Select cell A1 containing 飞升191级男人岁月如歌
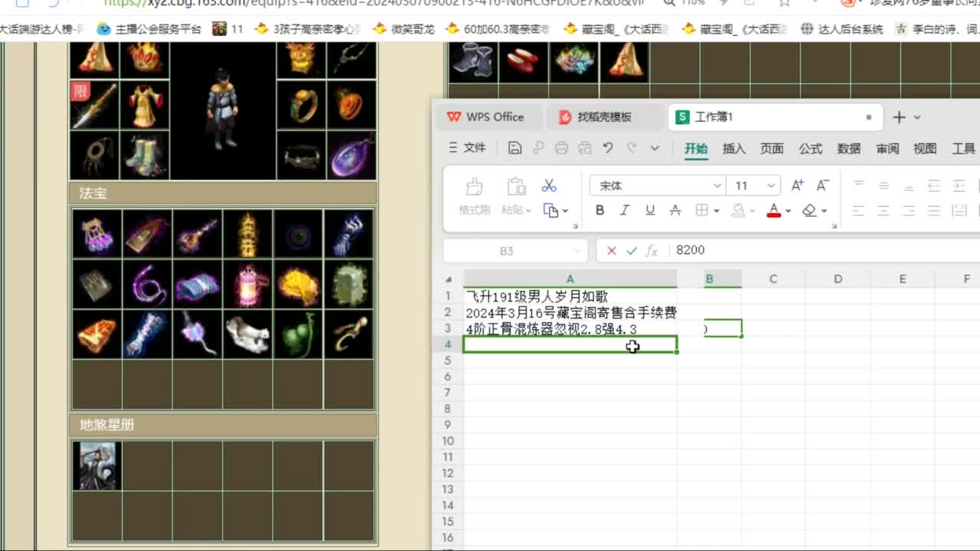This screenshot has width=980, height=551. 570,296
